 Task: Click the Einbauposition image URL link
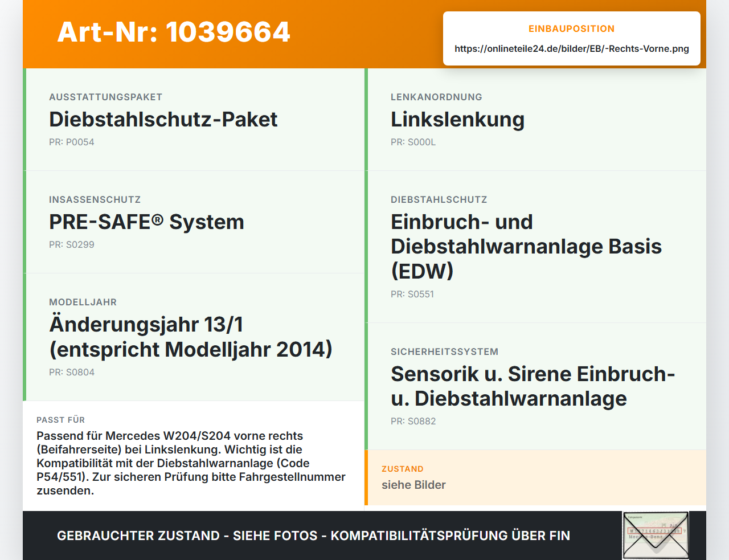pyautogui.click(x=572, y=49)
